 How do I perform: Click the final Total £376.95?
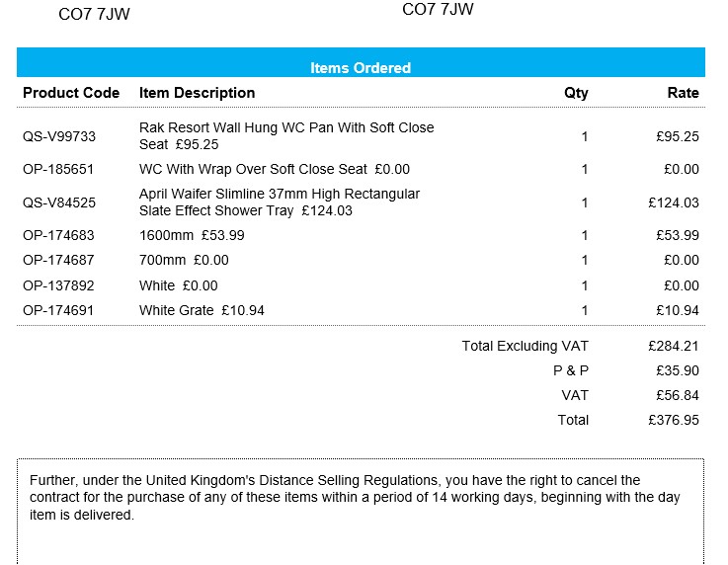[x=674, y=420]
